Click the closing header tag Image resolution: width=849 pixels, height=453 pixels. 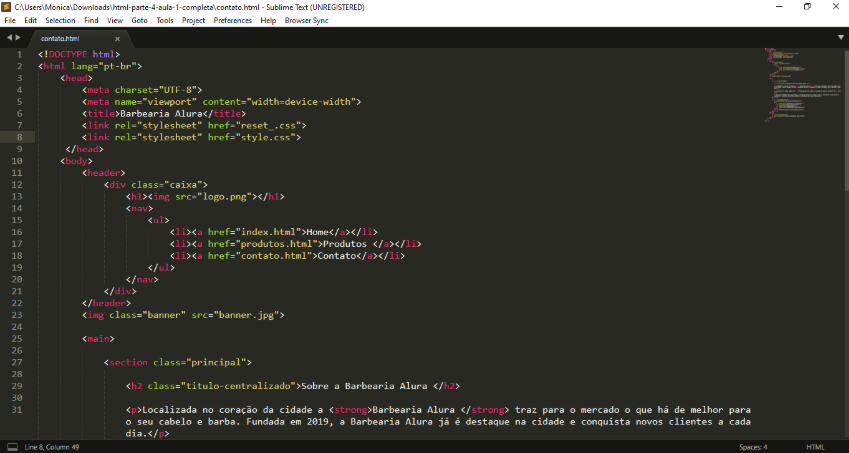(x=107, y=303)
